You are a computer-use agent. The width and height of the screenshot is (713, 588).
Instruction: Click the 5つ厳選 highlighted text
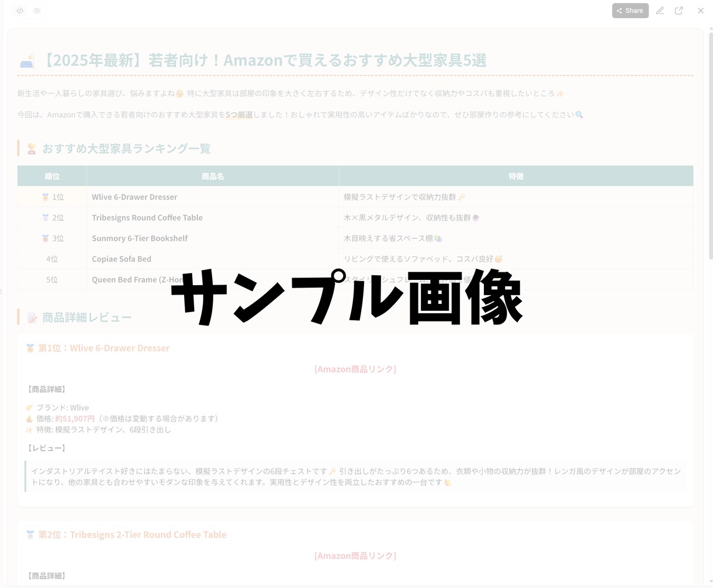[x=239, y=115]
